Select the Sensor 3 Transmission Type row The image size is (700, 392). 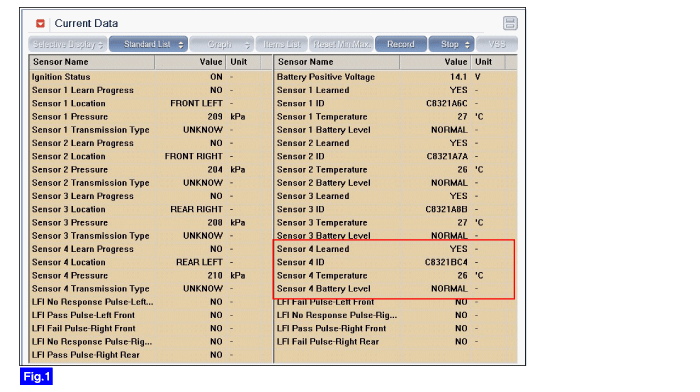click(x=151, y=236)
